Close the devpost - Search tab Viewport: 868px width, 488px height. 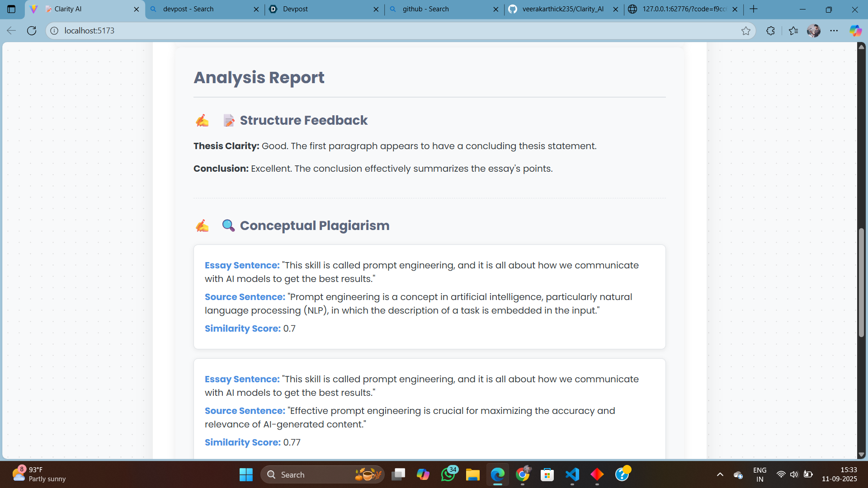point(256,9)
